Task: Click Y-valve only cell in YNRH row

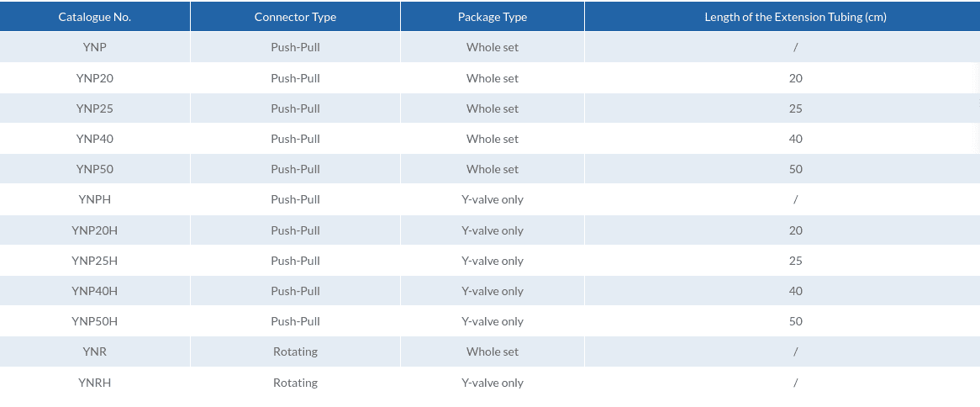Action: pyautogui.click(x=493, y=383)
